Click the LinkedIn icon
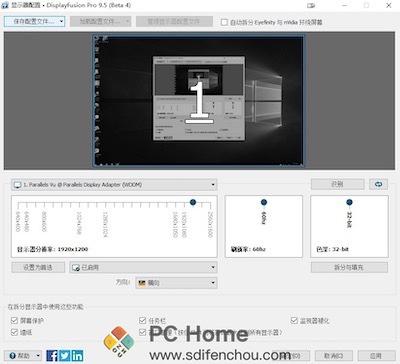Viewport: 400px width, 364px height. click(x=77, y=356)
